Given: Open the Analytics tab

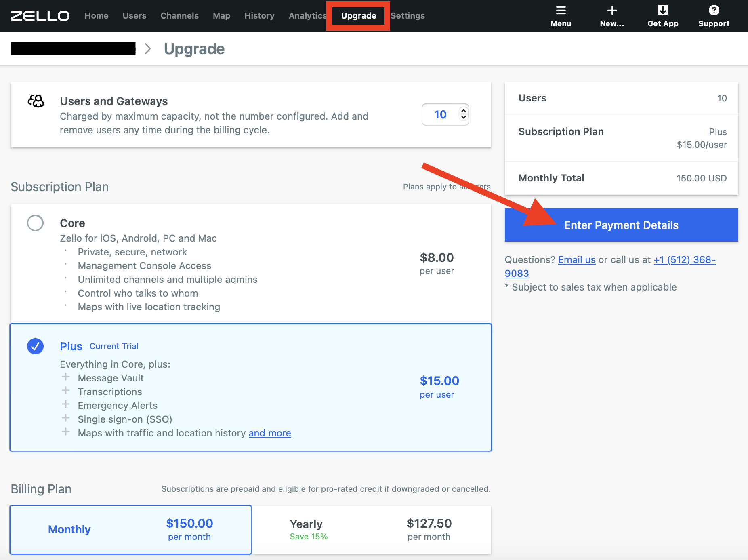Looking at the screenshot, I should (307, 16).
